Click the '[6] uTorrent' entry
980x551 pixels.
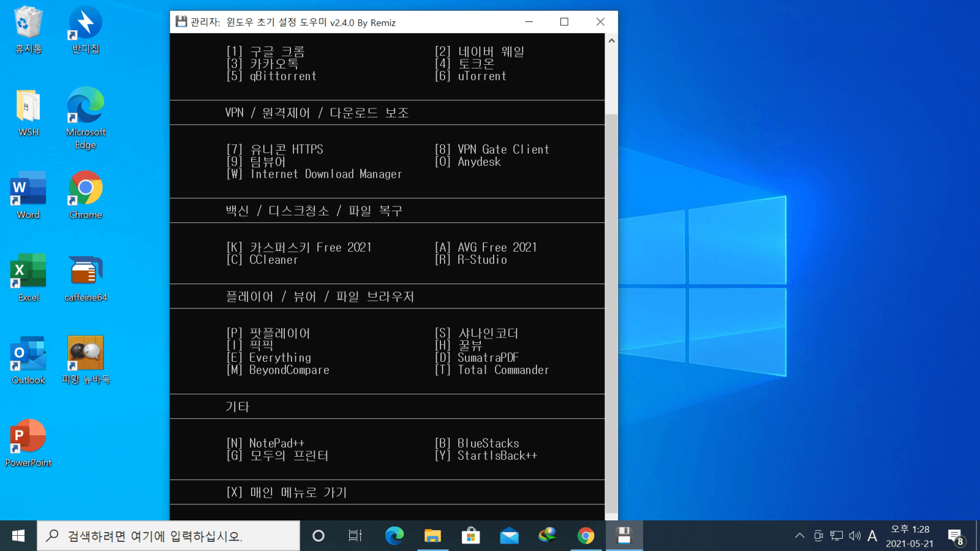470,76
